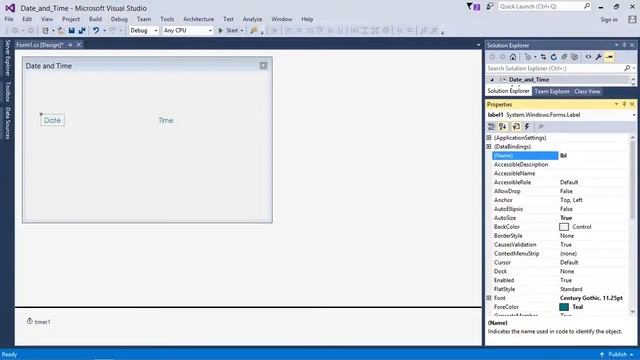Open the Start button dropdown arrow
Image resolution: width=640 pixels, height=360 pixels.
(242, 31)
